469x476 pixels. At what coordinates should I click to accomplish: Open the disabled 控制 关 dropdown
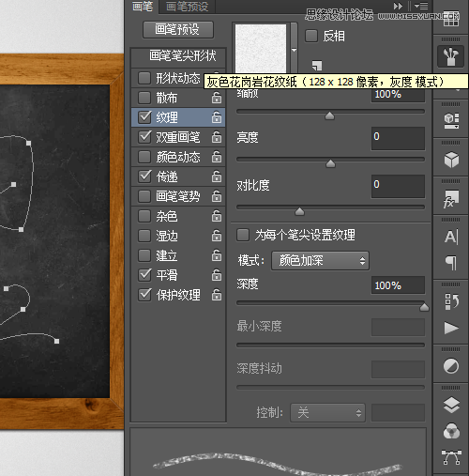(x=327, y=412)
